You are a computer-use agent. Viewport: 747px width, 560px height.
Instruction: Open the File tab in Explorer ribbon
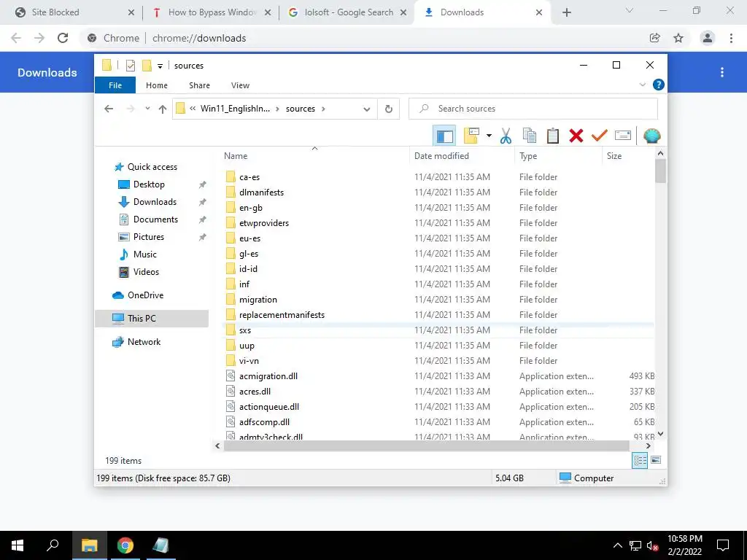(x=115, y=85)
